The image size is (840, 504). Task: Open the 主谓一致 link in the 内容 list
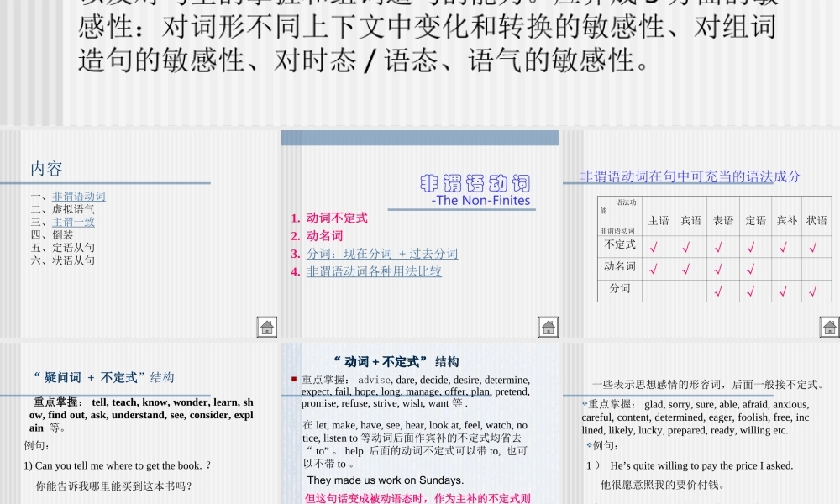click(x=73, y=222)
